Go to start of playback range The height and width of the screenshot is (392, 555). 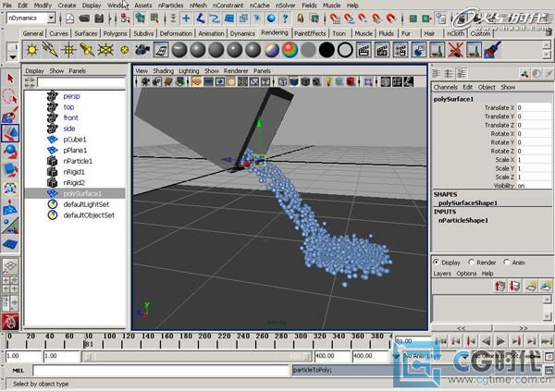pyautogui.click(x=440, y=341)
